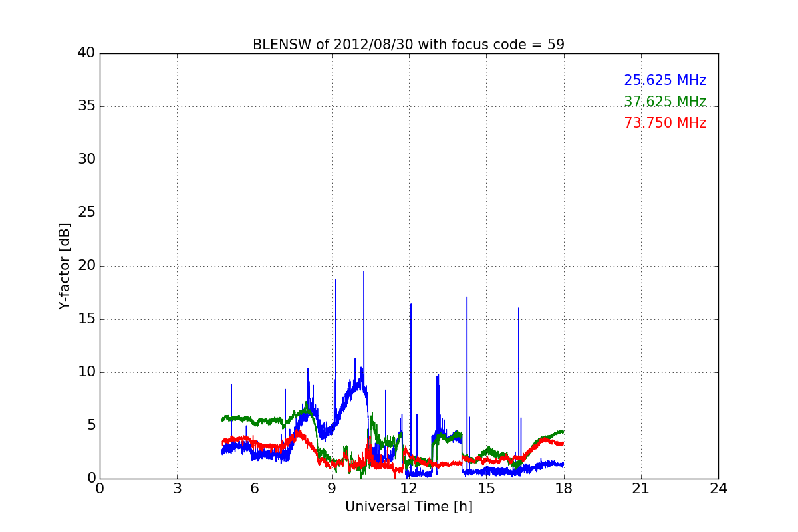798x532 pixels.
Task: Click the blue spike peak just after 9 h
Action: tap(336, 280)
